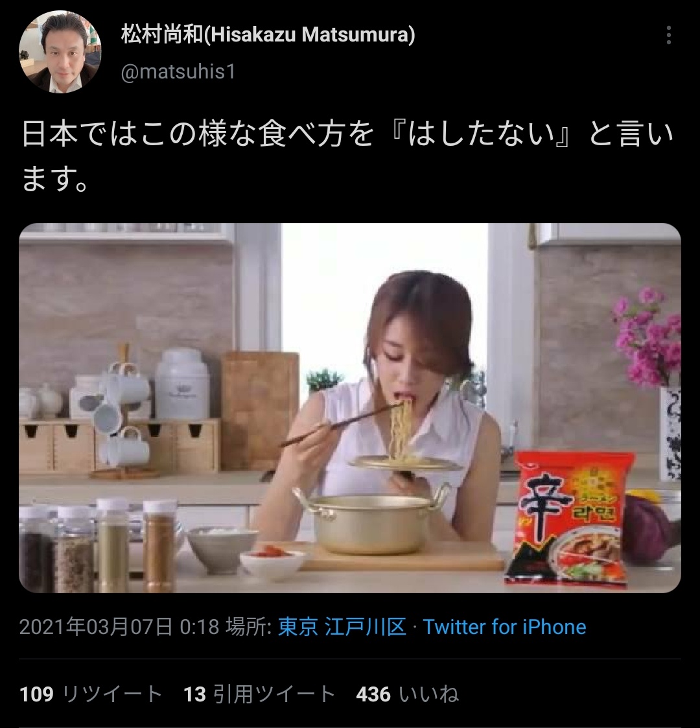This screenshot has width=700, height=728.
Task: Open the @matsuhis1 handle
Action: (178, 72)
